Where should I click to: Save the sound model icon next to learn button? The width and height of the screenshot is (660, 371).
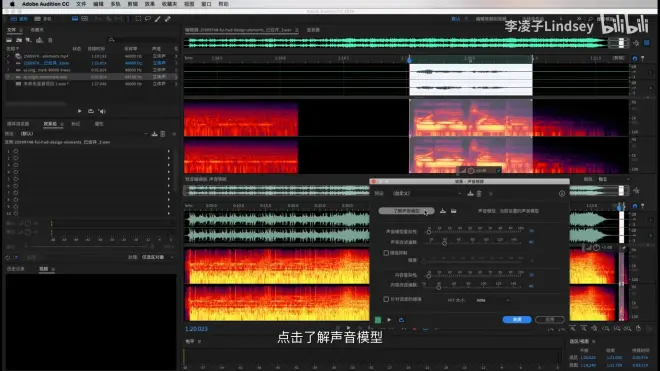[443, 211]
